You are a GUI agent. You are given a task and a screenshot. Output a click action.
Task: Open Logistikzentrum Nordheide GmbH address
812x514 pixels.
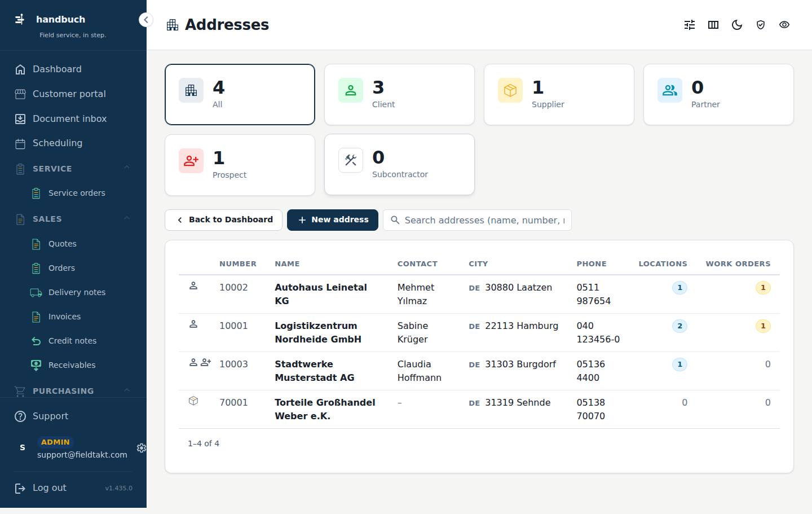(318, 332)
